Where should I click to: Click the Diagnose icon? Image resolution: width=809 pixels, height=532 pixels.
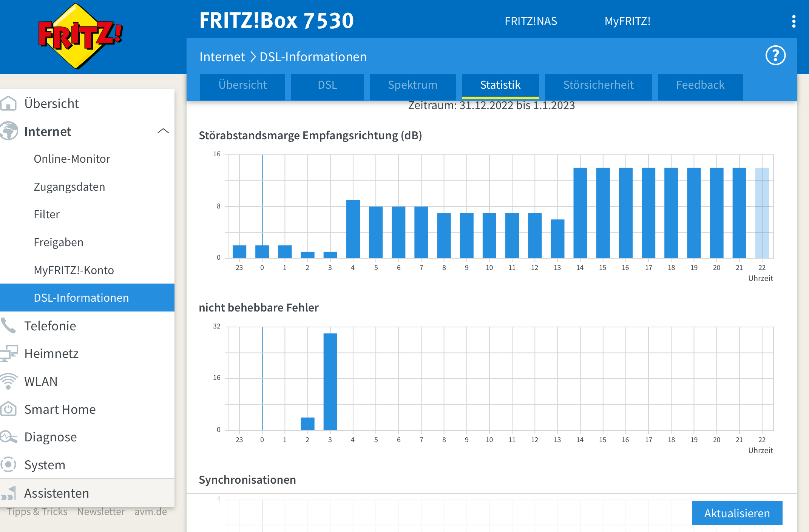click(8, 437)
